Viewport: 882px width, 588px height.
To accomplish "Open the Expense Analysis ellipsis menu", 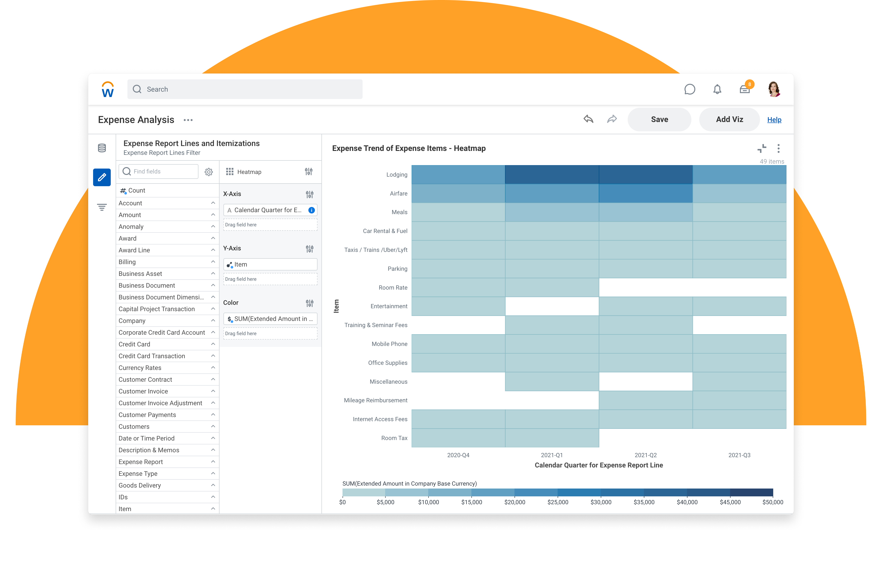I will click(188, 120).
